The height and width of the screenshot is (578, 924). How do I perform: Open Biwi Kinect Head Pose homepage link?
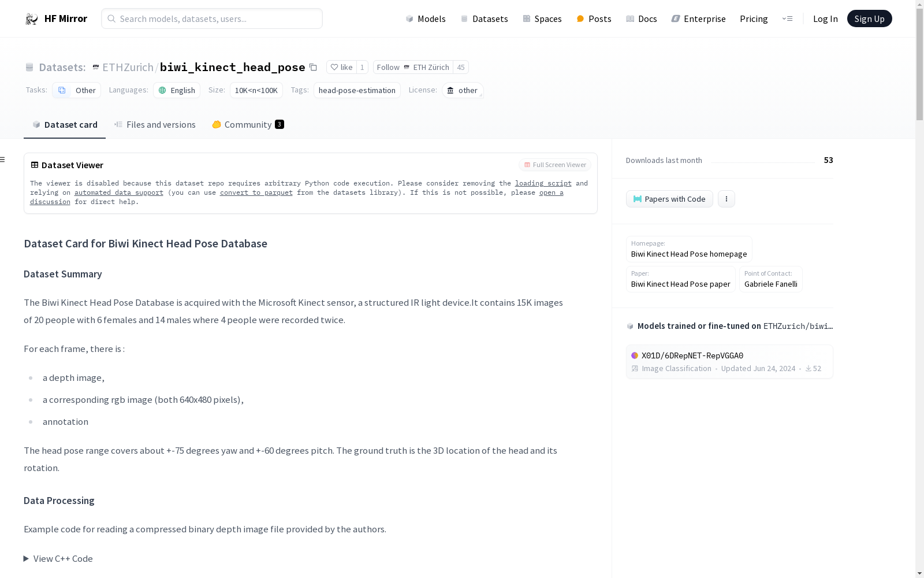689,249
